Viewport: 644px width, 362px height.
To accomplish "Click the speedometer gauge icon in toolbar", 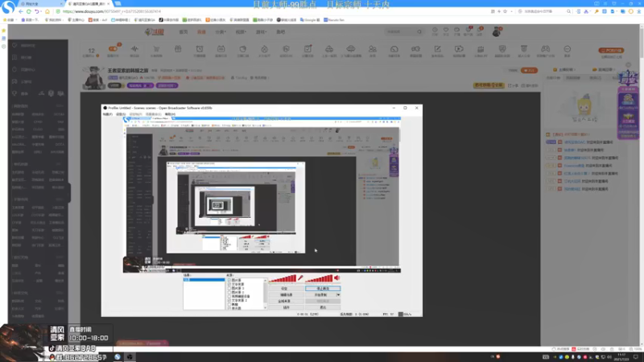I will pyautogui.click(x=394, y=49).
